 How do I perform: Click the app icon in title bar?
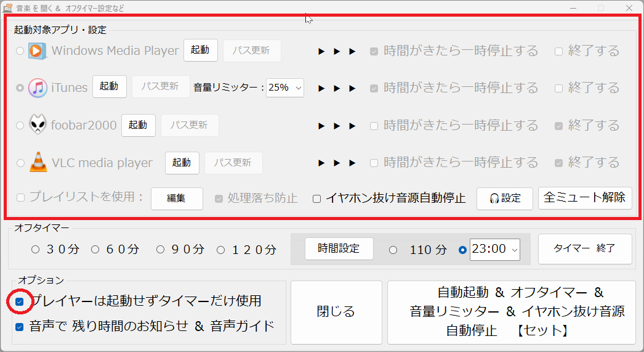tap(7, 8)
